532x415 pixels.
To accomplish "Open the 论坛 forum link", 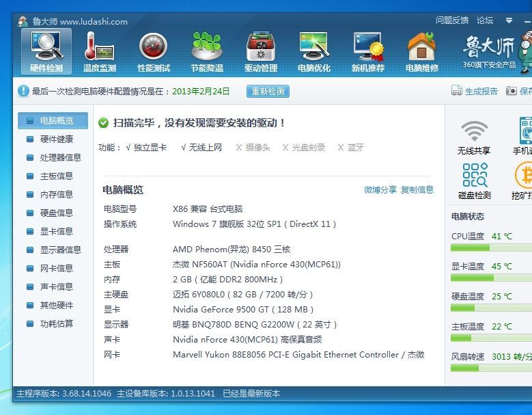I will click(x=485, y=21).
